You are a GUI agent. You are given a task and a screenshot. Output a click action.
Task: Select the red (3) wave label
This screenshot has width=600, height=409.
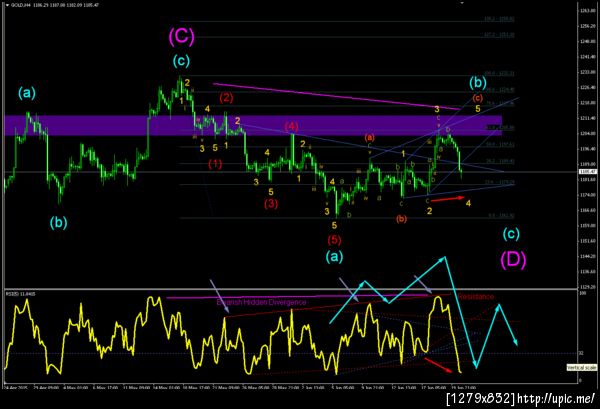(271, 204)
